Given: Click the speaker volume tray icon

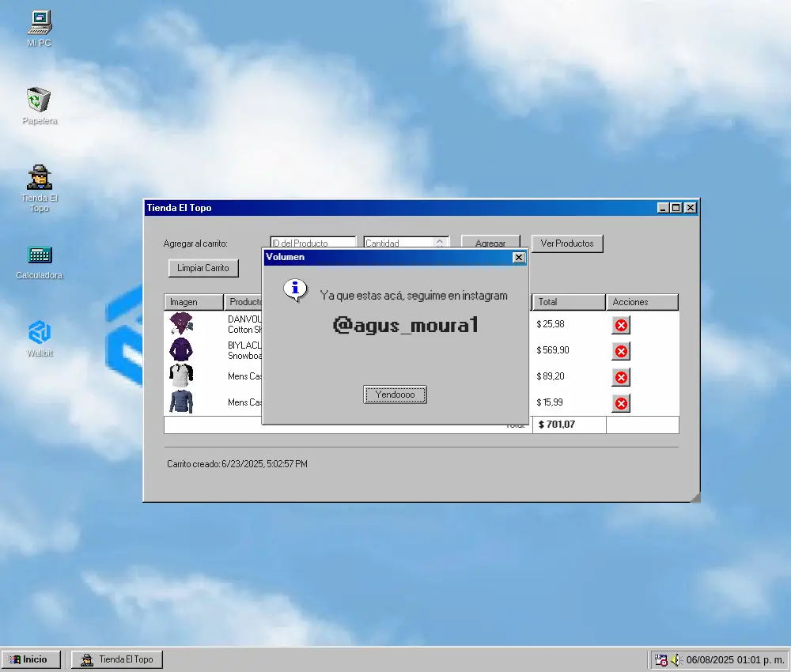Looking at the screenshot, I should (676, 659).
